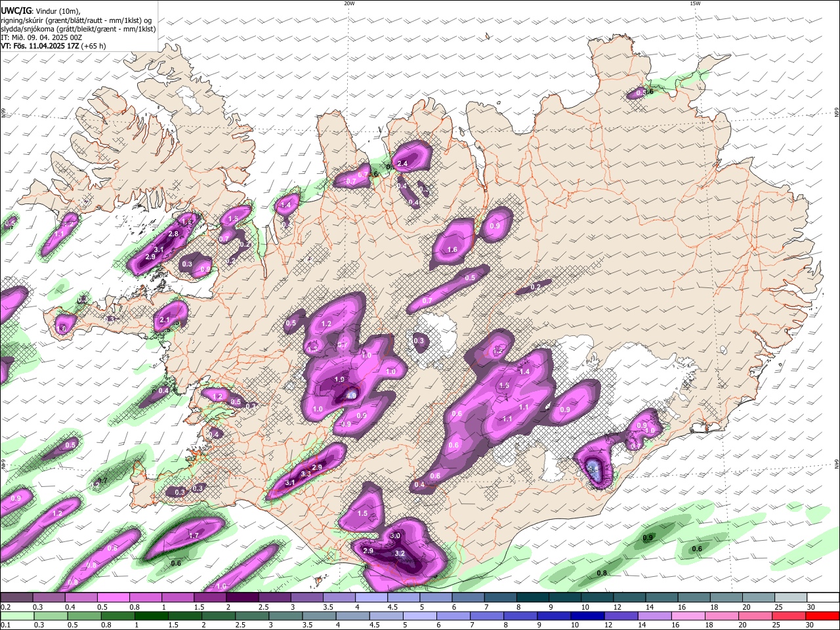Click the '2.8' precipitation value in the west

174,234
